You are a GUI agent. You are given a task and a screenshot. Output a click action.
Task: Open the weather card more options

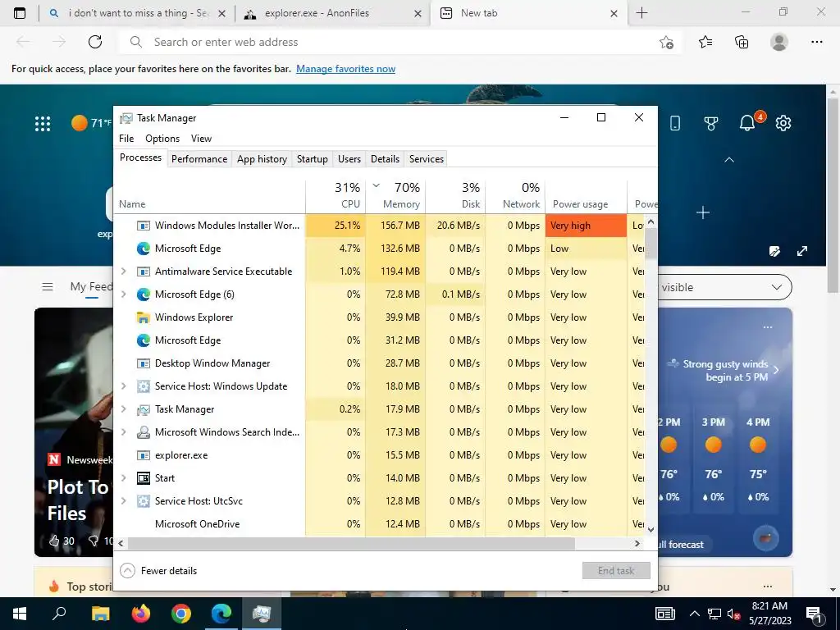[x=768, y=326]
